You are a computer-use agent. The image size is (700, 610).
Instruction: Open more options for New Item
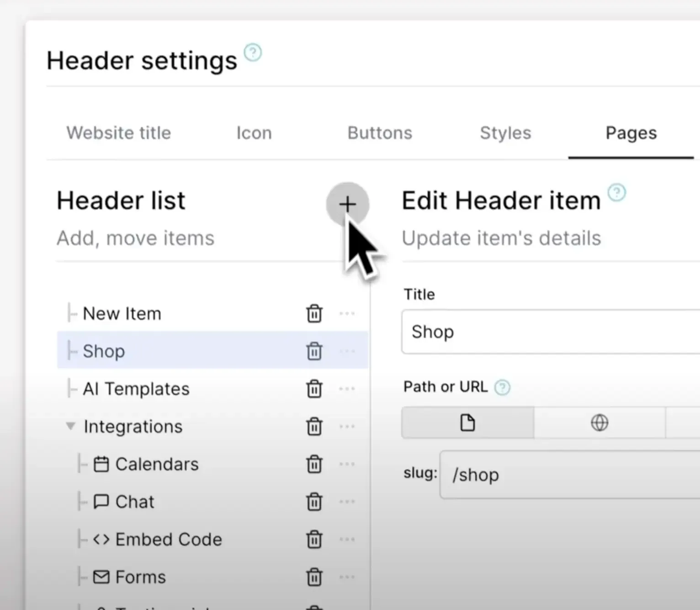click(347, 314)
